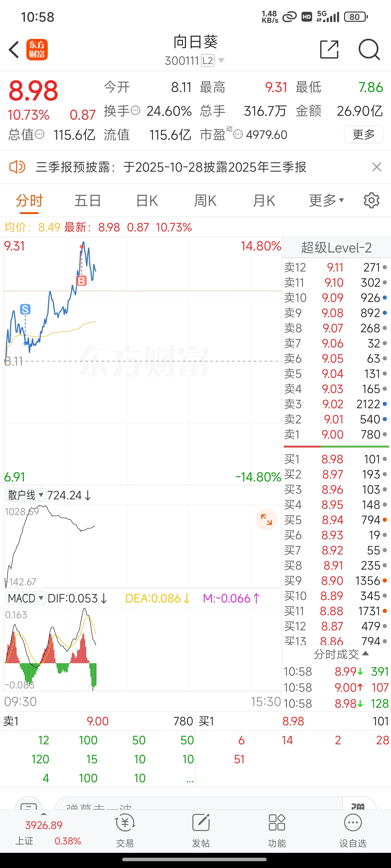
Task: Switch to 月K tab
Action: (x=264, y=200)
